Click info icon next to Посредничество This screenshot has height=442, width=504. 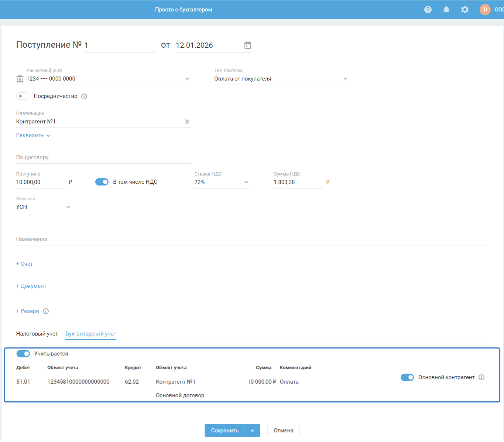(84, 96)
